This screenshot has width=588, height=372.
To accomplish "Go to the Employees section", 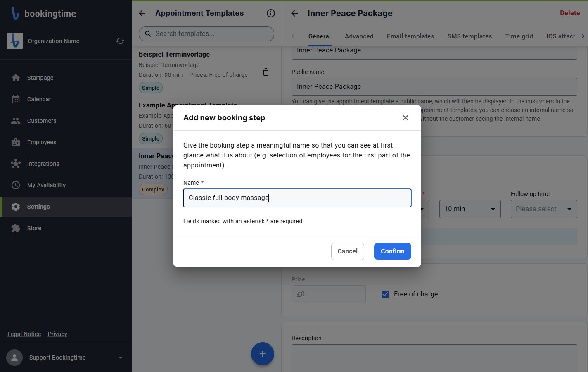I will [66, 142].
